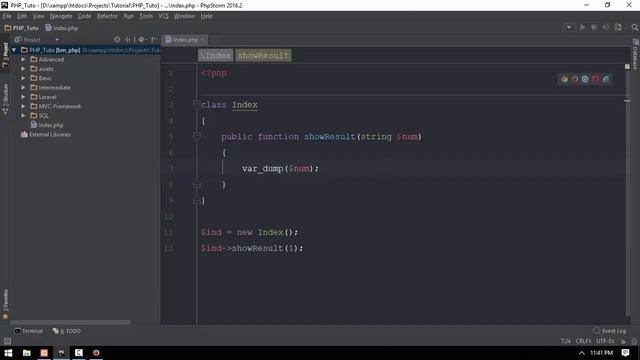Open the Navigate menu
The image size is (640, 360).
[x=61, y=16]
